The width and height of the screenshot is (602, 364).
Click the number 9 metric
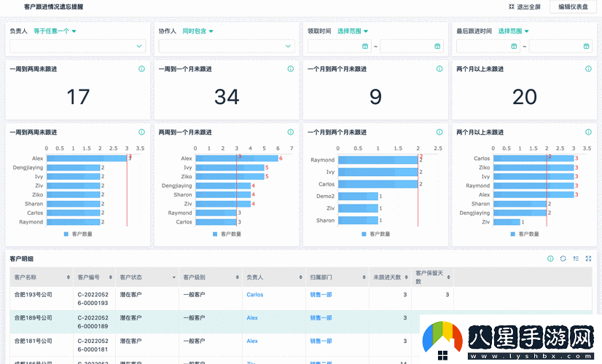375,97
